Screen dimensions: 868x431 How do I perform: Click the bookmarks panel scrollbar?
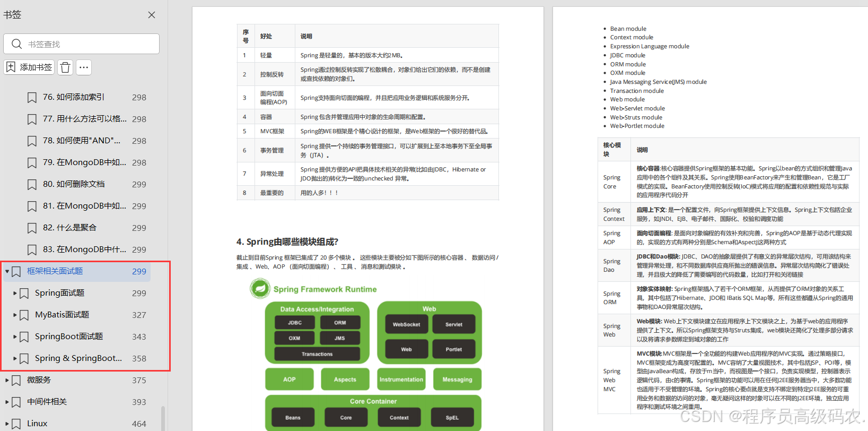click(163, 418)
